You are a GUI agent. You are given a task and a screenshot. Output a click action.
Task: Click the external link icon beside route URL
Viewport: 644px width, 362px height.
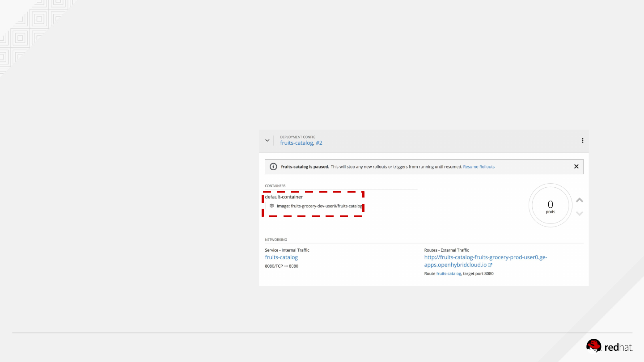pos(490,265)
